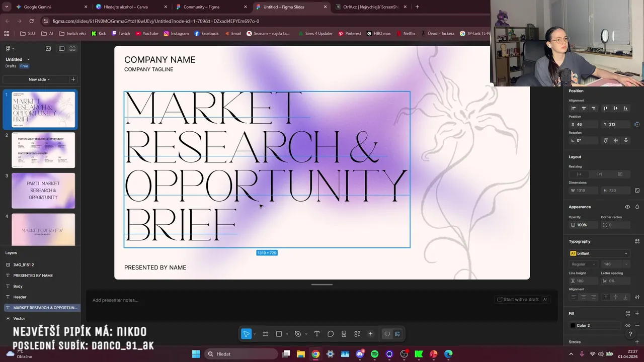Open Typography styles four-dot icon
The width and height of the screenshot is (644, 362).
[637, 241]
